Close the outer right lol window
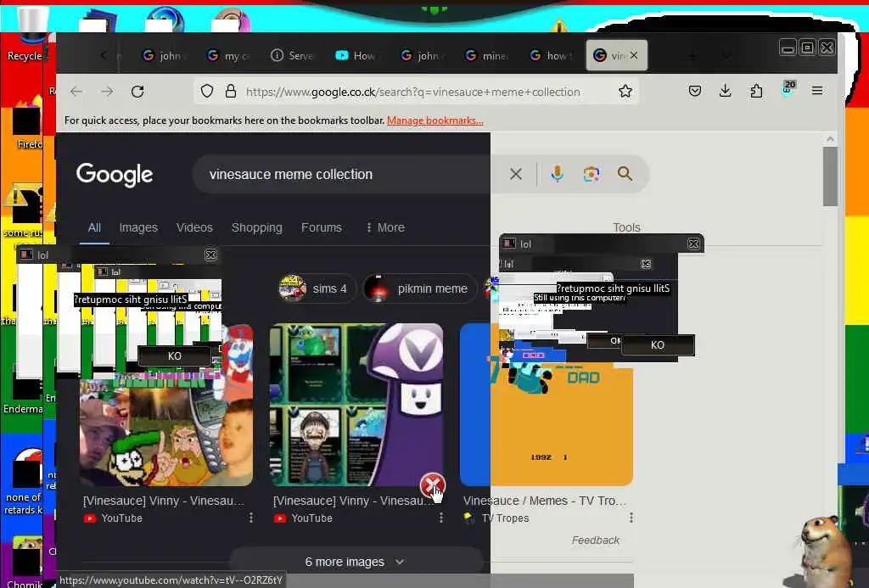The height and width of the screenshot is (588, 869). coord(693,244)
